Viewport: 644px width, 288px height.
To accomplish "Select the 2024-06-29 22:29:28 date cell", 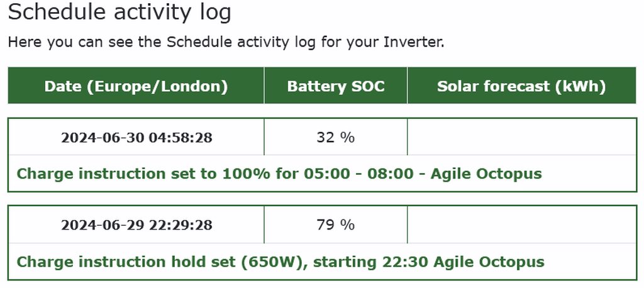I will [x=136, y=224].
